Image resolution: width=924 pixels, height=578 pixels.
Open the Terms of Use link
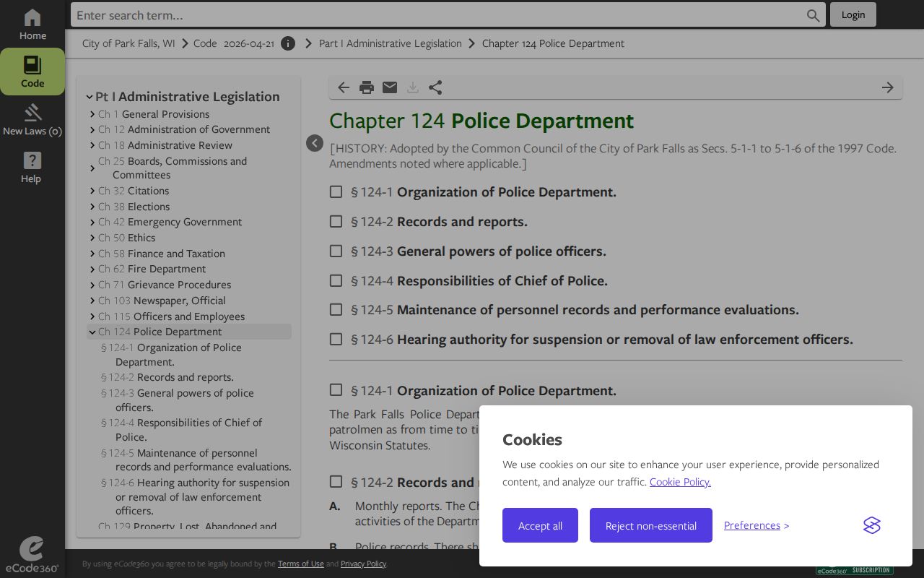[x=301, y=564]
